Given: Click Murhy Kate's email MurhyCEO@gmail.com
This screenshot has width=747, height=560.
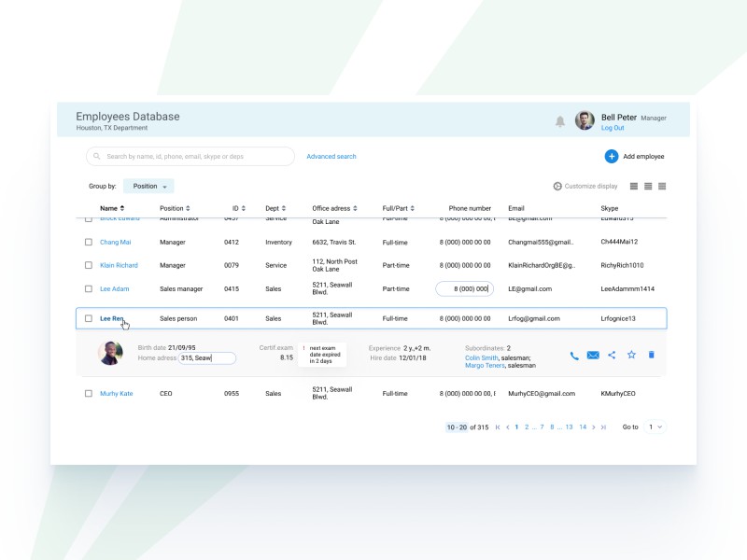Looking at the screenshot, I should pyautogui.click(x=542, y=393).
